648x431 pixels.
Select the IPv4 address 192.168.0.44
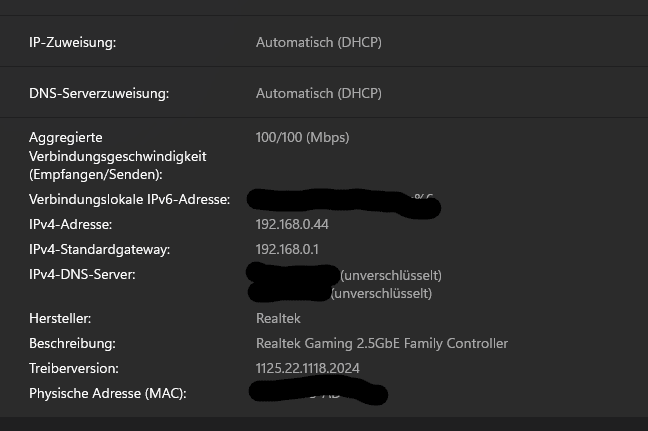[292, 224]
